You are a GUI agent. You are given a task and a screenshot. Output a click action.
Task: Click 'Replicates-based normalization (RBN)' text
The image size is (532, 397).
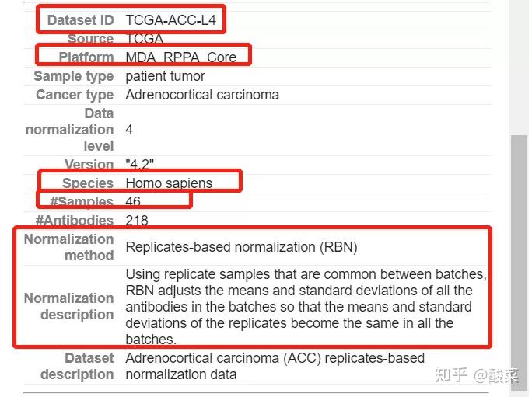pos(241,247)
